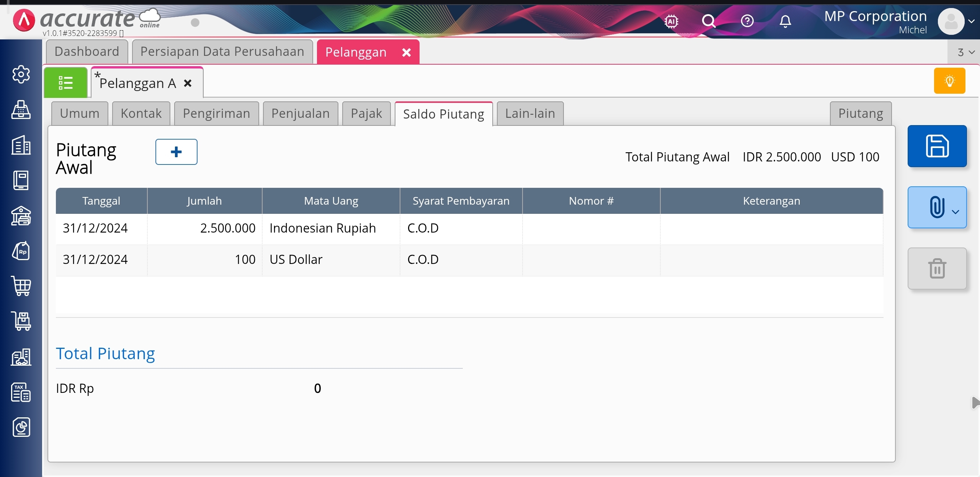Viewport: 980px width, 477px height.
Task: Click the blue Save floppy disk icon
Action: (x=937, y=146)
